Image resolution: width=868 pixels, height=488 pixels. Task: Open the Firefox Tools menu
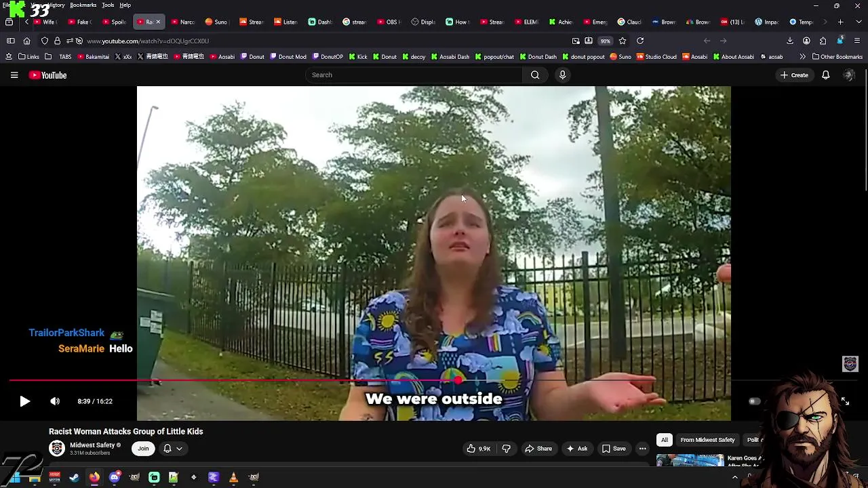pyautogui.click(x=108, y=5)
